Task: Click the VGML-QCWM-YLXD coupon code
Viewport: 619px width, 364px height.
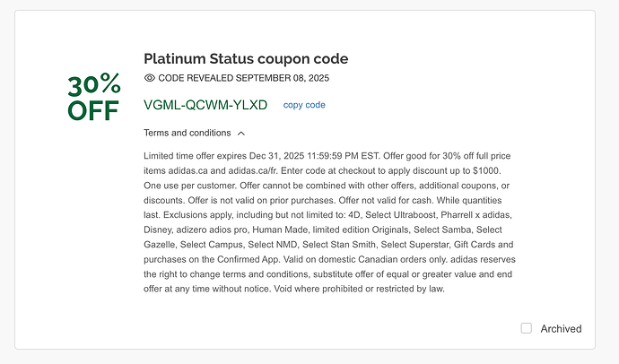Action: 205,105
